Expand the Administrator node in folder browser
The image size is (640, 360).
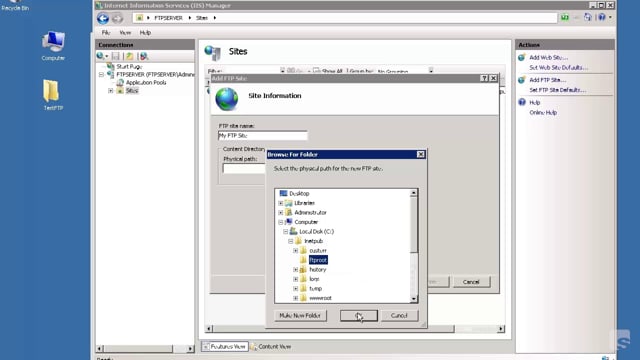[x=280, y=212]
